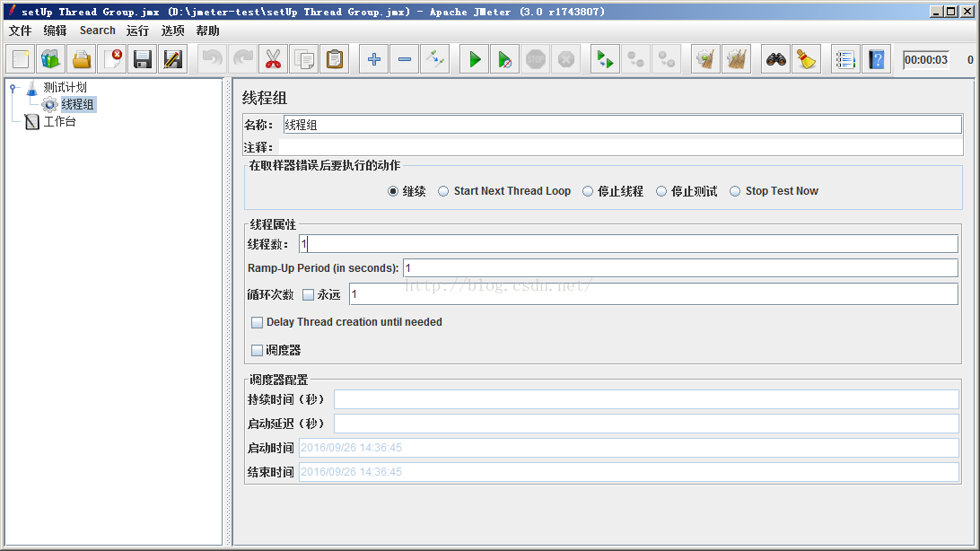The height and width of the screenshot is (551, 980).
Task: Select Start Next Thread Loop option
Action: coord(443,191)
